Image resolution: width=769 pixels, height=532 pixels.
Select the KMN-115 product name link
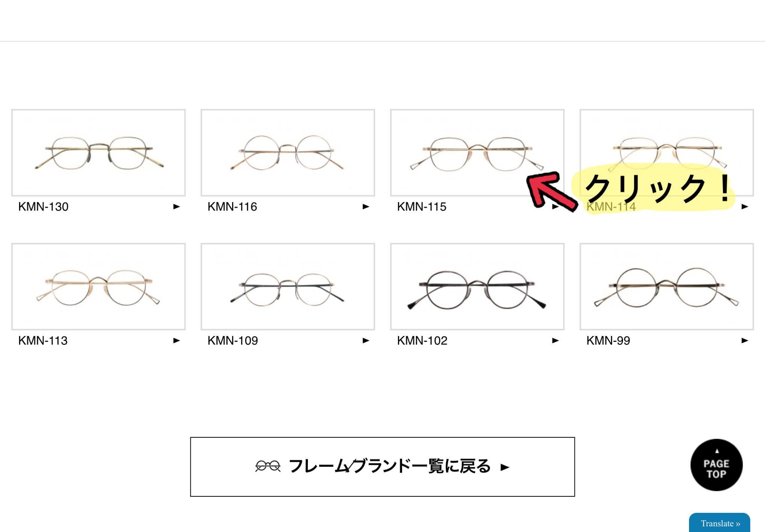pos(422,206)
